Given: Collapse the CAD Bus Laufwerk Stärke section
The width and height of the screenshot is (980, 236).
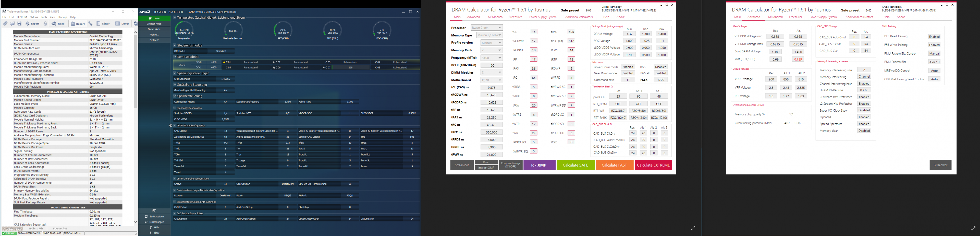Looking at the screenshot, I should tap(175, 214).
